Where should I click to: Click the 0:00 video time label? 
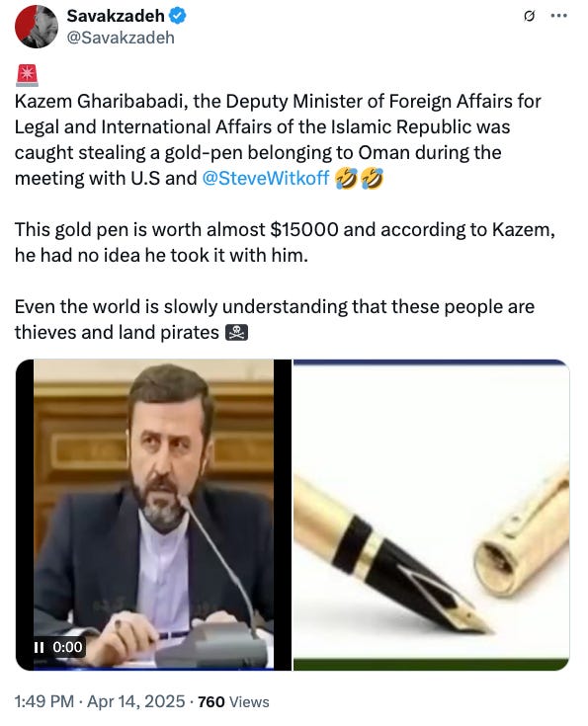point(67,647)
